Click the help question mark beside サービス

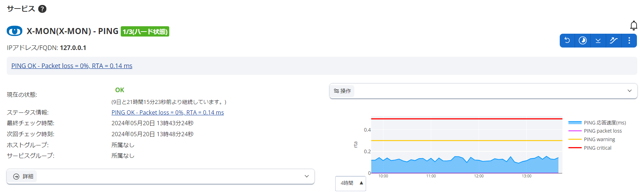pyautogui.click(x=42, y=9)
